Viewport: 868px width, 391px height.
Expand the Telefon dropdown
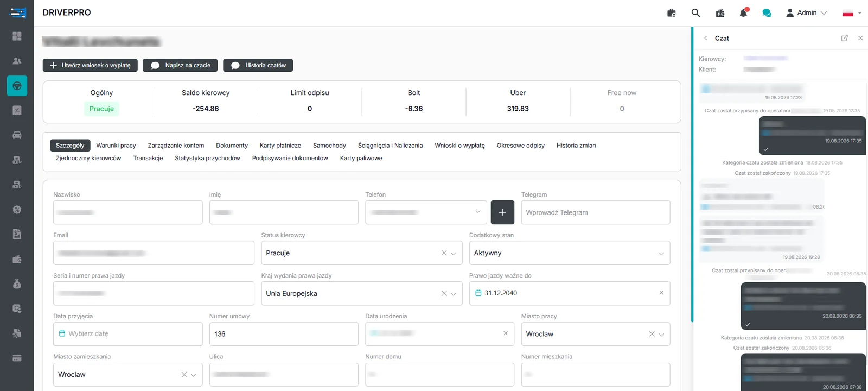pyautogui.click(x=478, y=212)
